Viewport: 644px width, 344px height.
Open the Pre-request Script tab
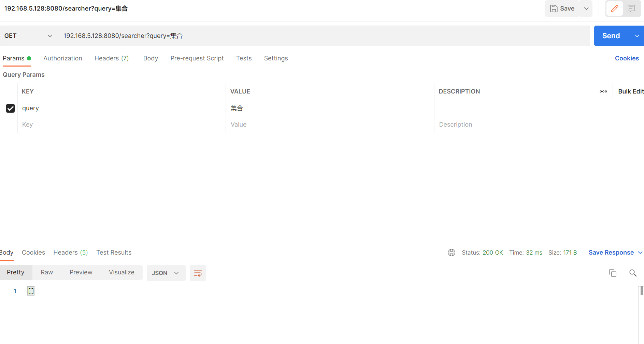click(197, 58)
